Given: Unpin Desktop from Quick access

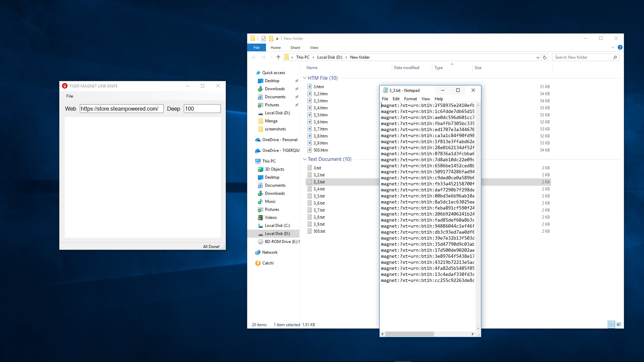Looking at the screenshot, I should [x=297, y=80].
